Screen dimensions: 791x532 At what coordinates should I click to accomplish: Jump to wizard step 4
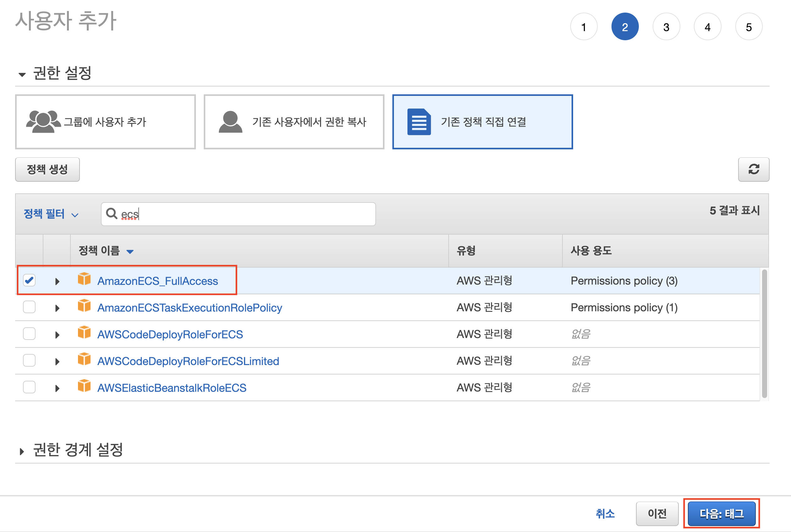(708, 27)
